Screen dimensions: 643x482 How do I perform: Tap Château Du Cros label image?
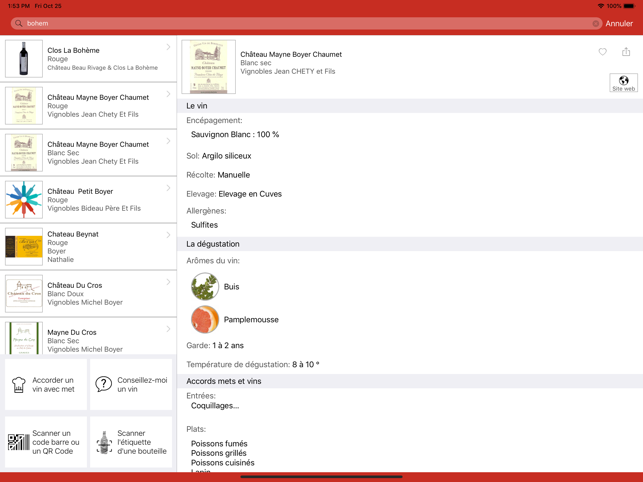pos(24,293)
